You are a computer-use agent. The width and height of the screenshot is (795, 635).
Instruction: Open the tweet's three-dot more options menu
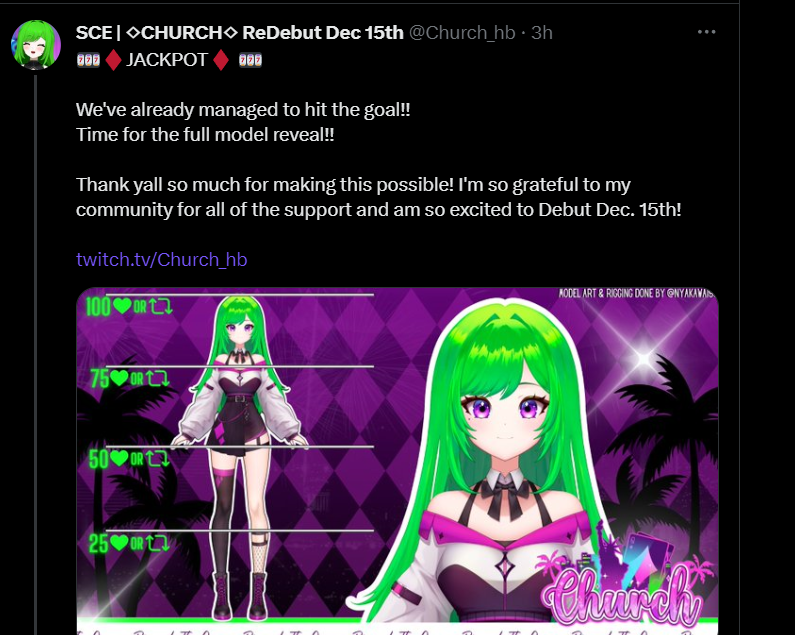[x=706, y=32]
